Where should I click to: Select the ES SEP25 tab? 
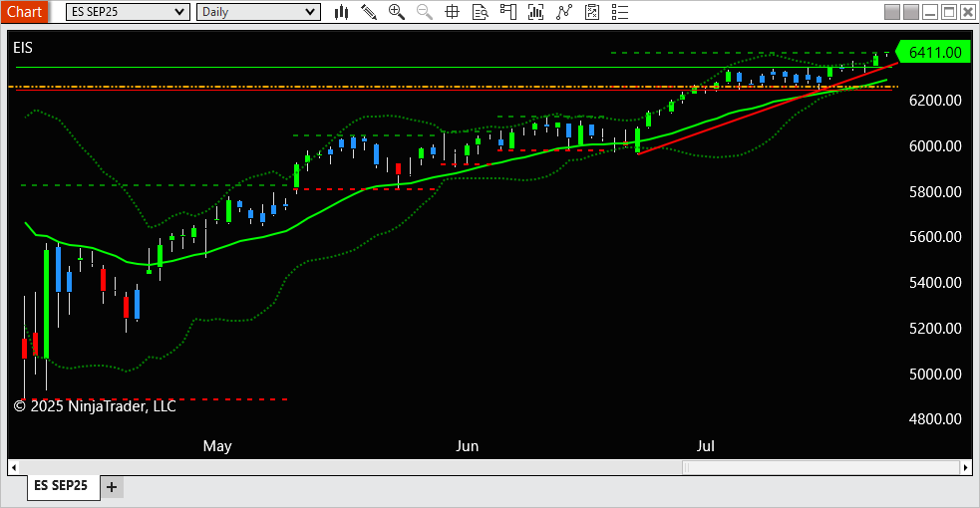63,486
